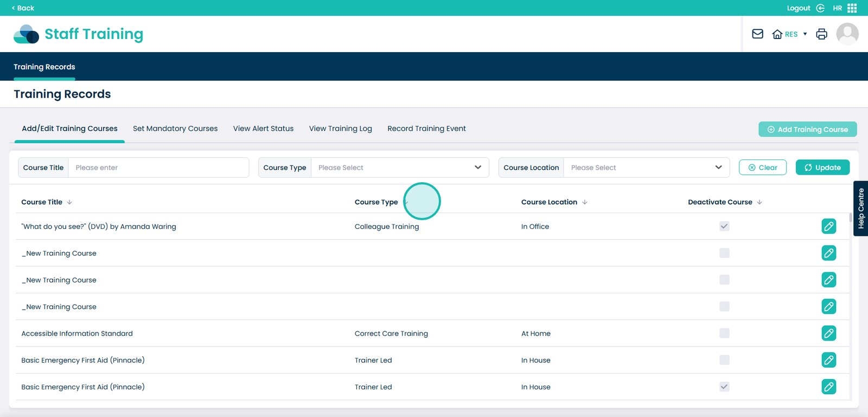
Task: Click the Logout icon
Action: click(x=820, y=8)
